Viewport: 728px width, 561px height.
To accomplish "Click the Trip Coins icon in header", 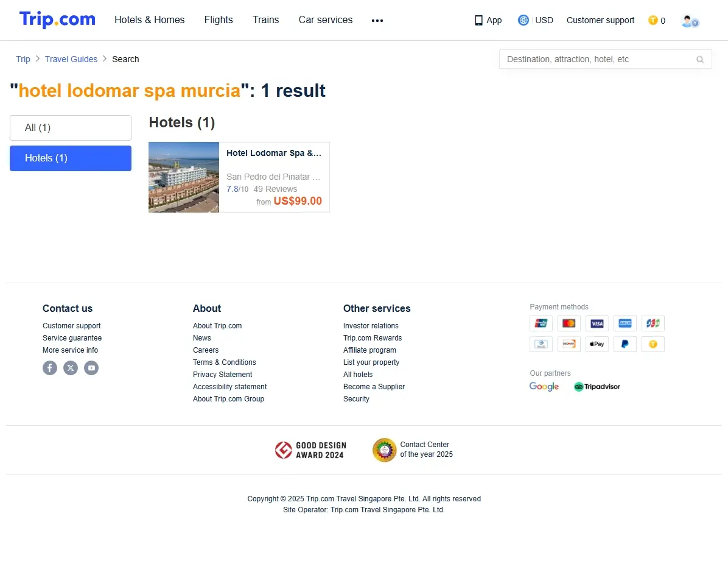I will 653,20.
